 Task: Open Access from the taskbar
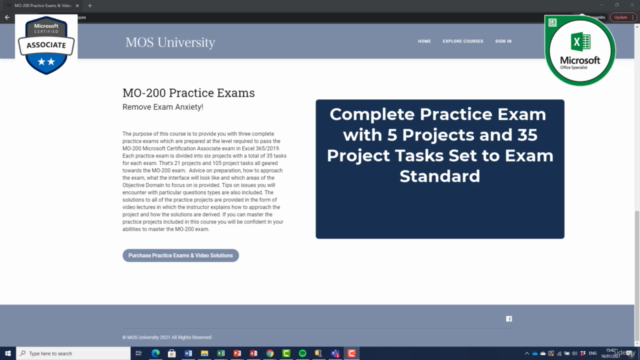click(x=253, y=353)
